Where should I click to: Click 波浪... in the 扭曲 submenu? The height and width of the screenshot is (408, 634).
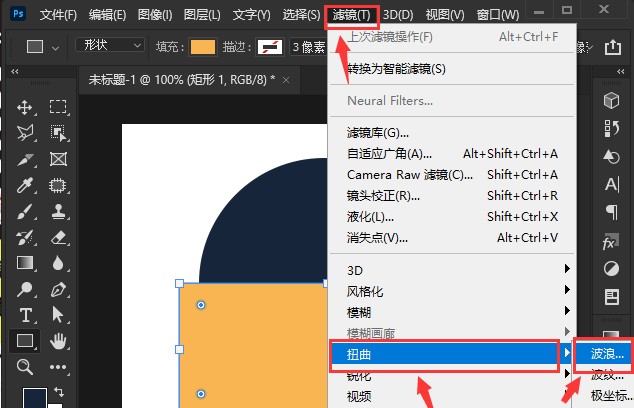[607, 353]
